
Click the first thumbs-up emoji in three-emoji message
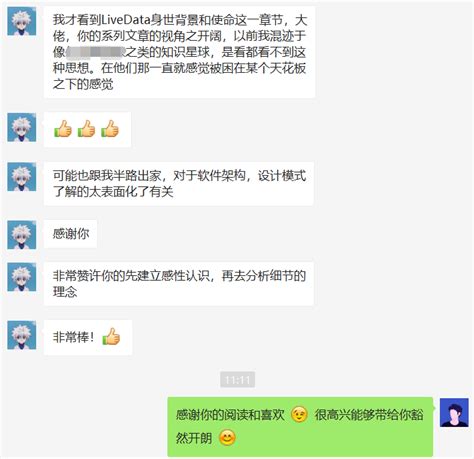point(63,129)
